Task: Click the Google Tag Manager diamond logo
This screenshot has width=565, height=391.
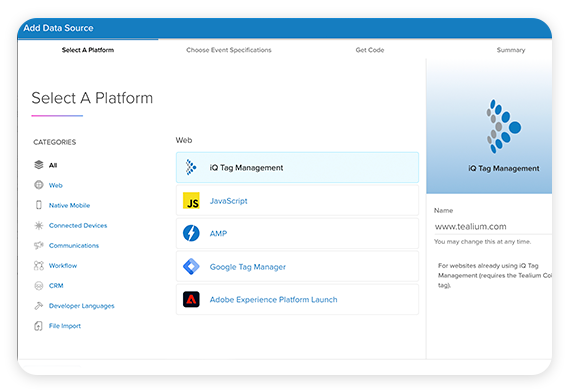Action: [191, 267]
